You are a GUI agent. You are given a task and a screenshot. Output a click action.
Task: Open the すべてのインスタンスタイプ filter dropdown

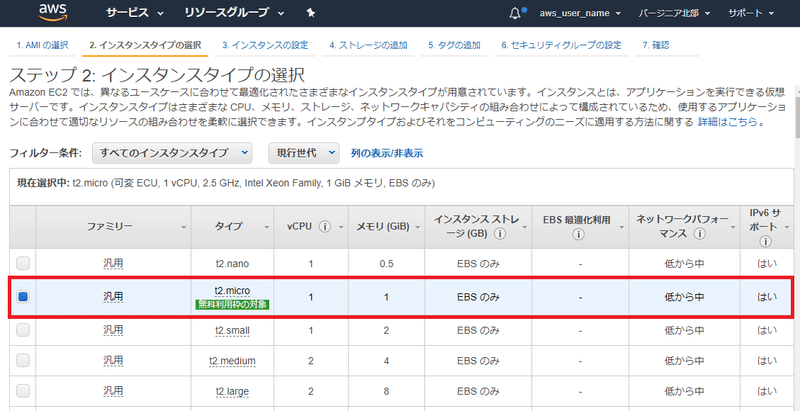172,152
